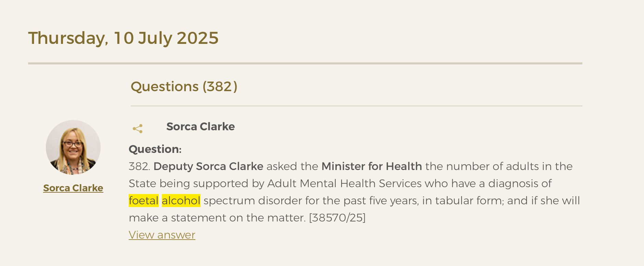Image resolution: width=644 pixels, height=266 pixels.
Task: Select the Questions (382) heading
Action: 184,86
